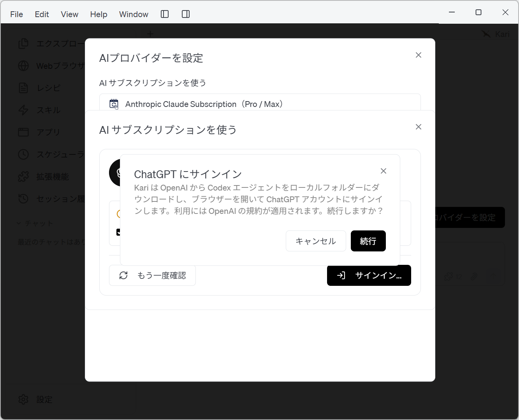
Task: Open スケジューラ clock icon in sidebar
Action: coord(23,154)
